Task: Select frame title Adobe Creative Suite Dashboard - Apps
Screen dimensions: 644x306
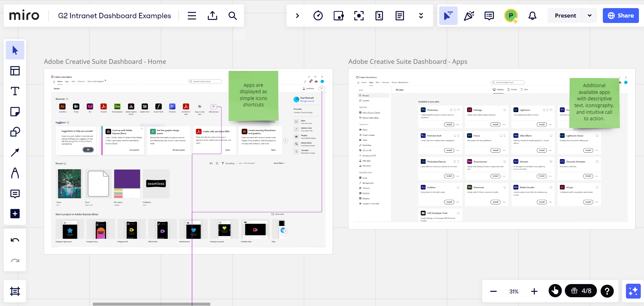Action: 408,61
